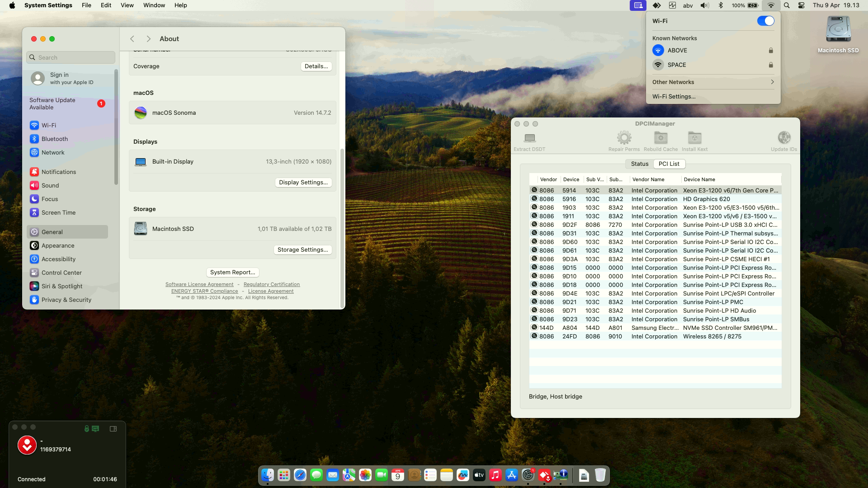Screen dimensions: 868x488
Task: Connect to the SPACE known network
Action: point(713,65)
